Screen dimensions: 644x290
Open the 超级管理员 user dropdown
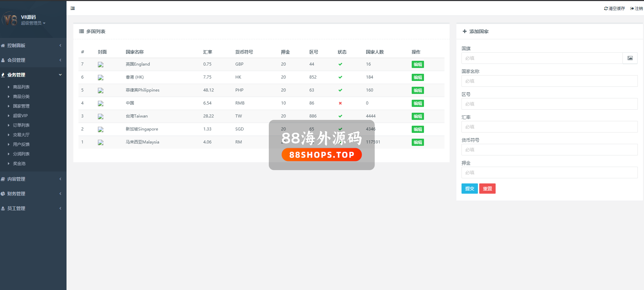pos(33,23)
